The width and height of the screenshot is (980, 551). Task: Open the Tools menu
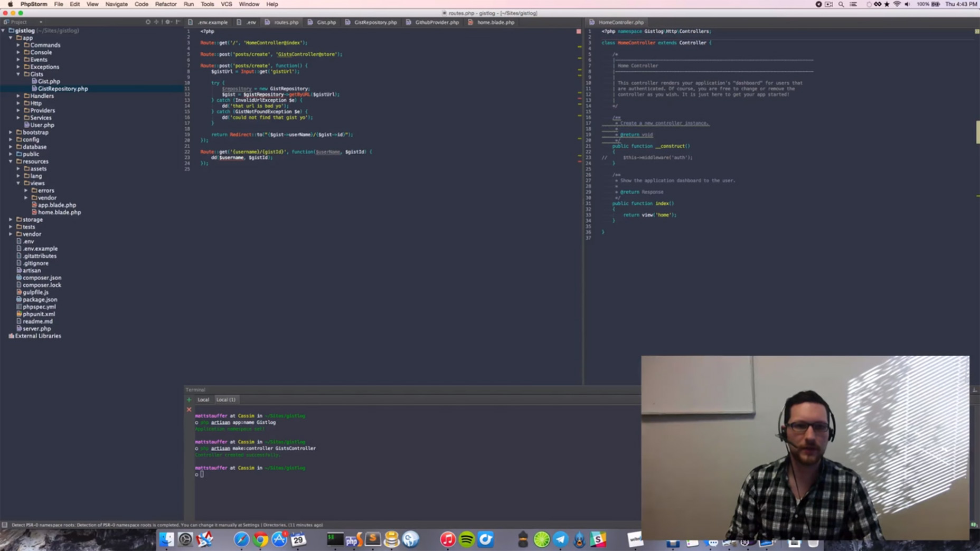[x=207, y=4]
